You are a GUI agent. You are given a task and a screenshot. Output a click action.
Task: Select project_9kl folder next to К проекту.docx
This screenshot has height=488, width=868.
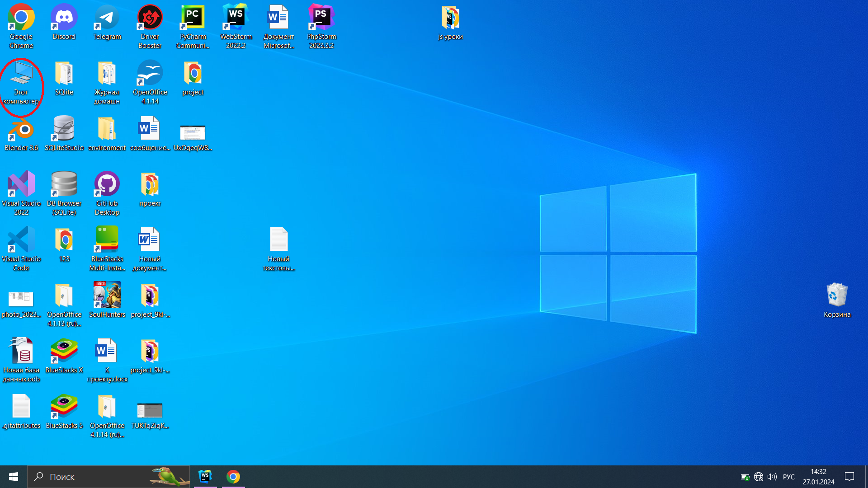tap(150, 356)
